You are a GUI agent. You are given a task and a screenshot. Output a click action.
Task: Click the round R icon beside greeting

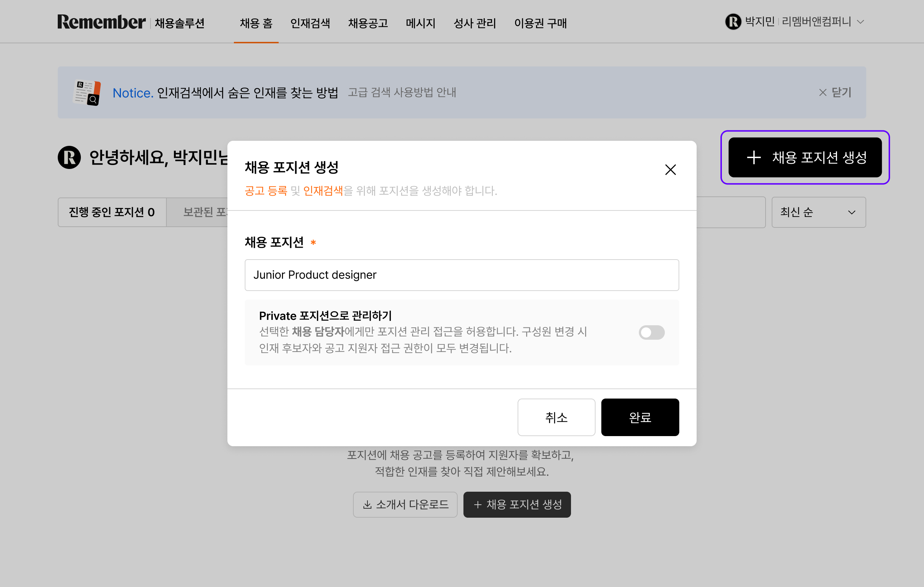pos(69,157)
